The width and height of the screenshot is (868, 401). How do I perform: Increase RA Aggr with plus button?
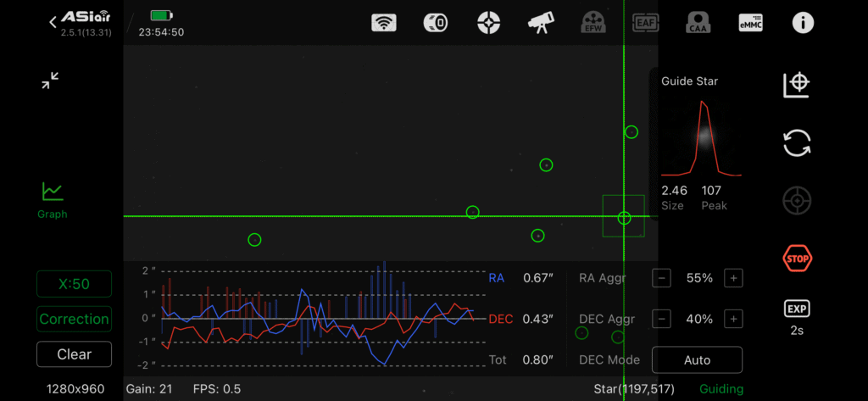click(733, 278)
